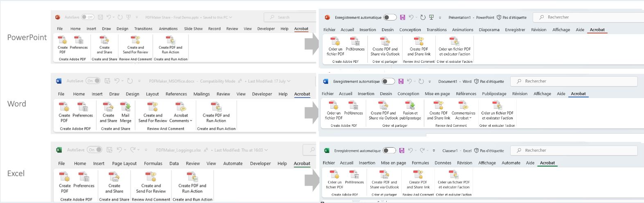The height and width of the screenshot is (203, 644).
Task: Click Create PDF and Share via Outlook in French Excel
Action: coord(384,180)
